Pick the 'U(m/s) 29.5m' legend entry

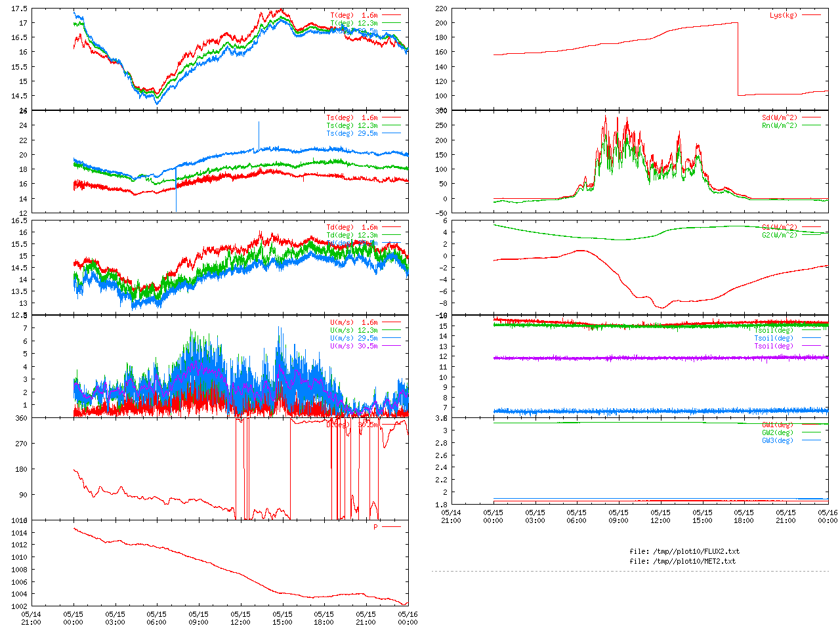[354, 339]
